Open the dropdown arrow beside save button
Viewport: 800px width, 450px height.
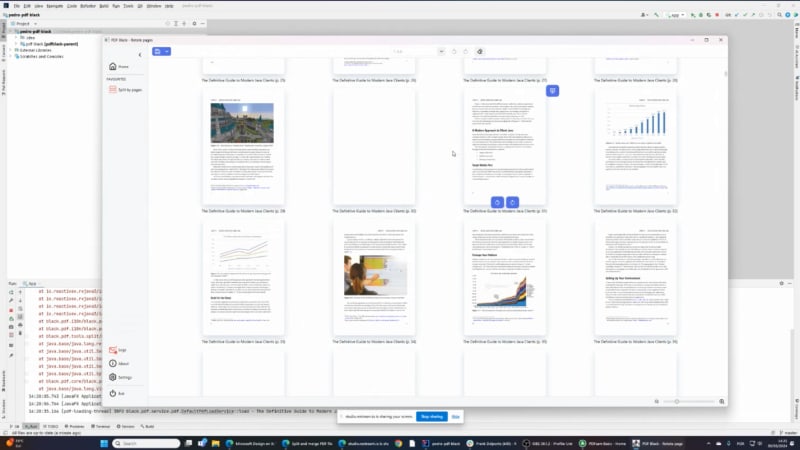(167, 51)
